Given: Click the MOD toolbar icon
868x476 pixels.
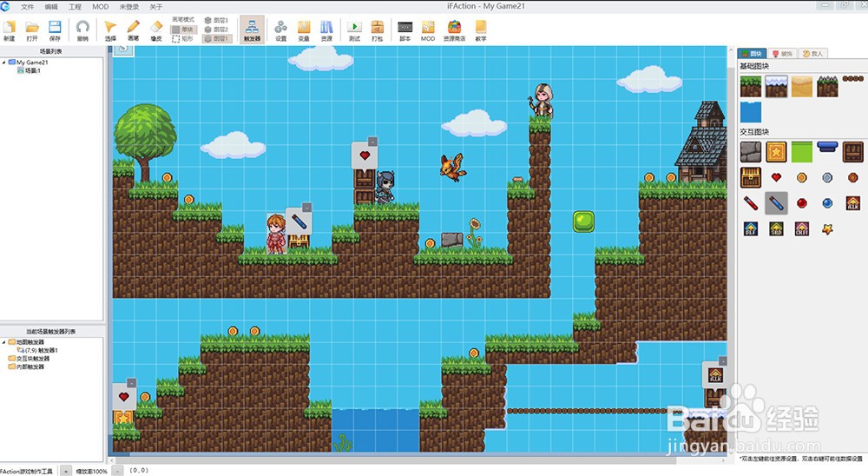Looking at the screenshot, I should 428,30.
